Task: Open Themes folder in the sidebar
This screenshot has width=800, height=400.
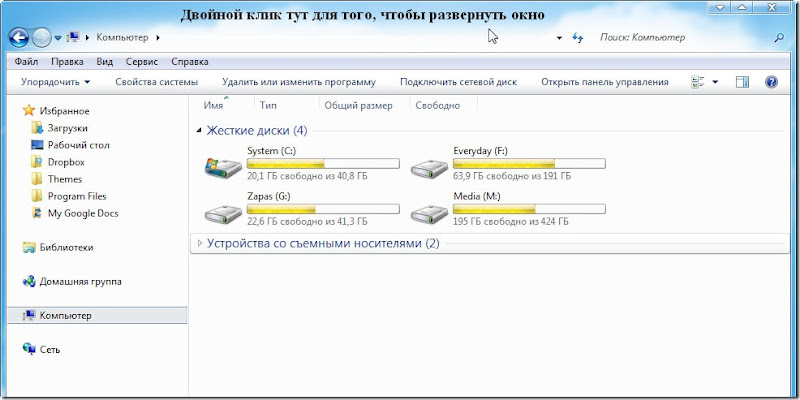Action: pyautogui.click(x=65, y=179)
